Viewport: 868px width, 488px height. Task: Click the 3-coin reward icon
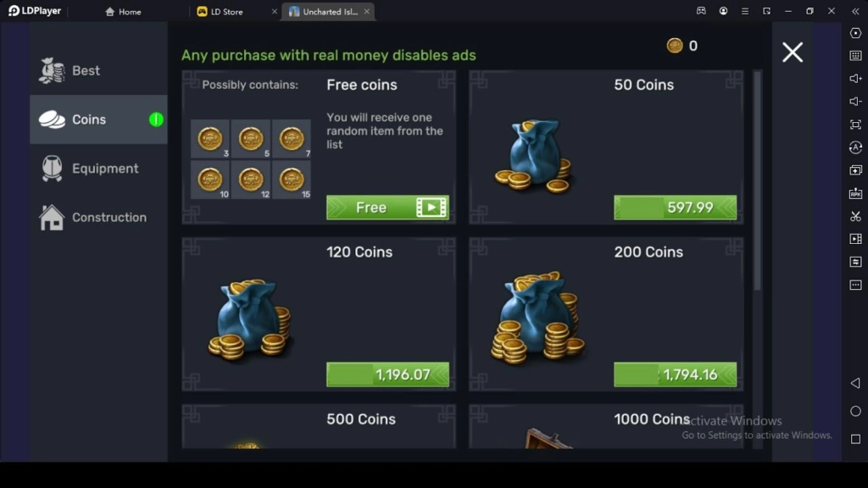pos(210,139)
